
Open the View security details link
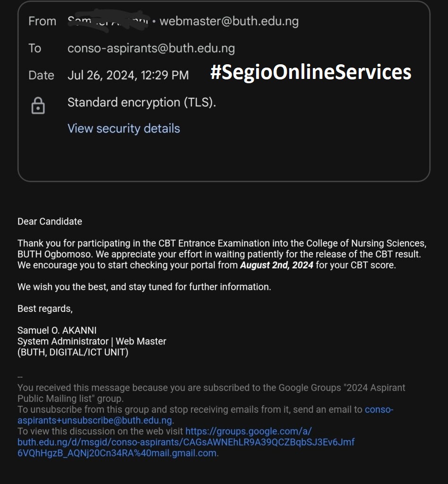coord(123,129)
